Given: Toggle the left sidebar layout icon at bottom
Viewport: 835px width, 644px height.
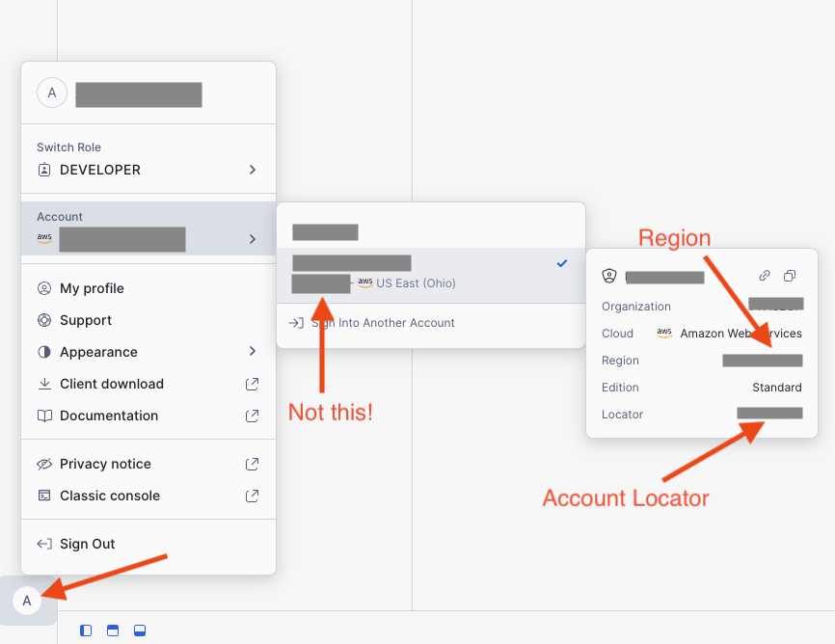Looking at the screenshot, I should click(86, 630).
